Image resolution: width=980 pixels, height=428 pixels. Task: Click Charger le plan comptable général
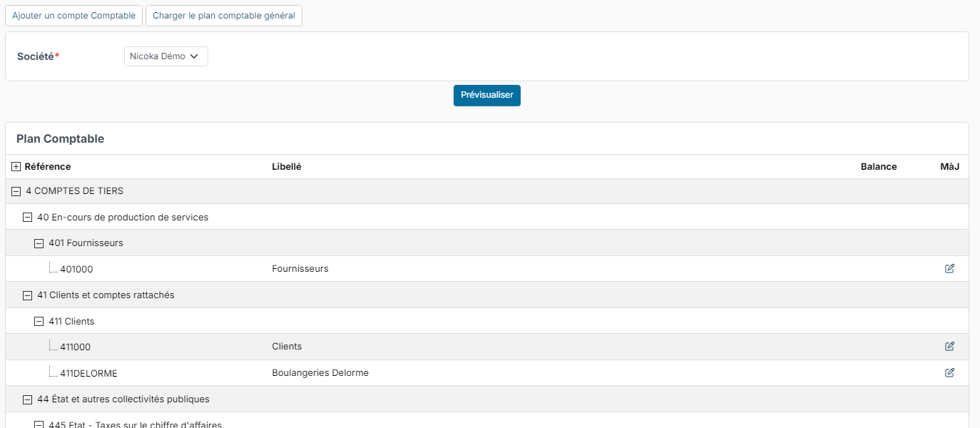coord(224,16)
